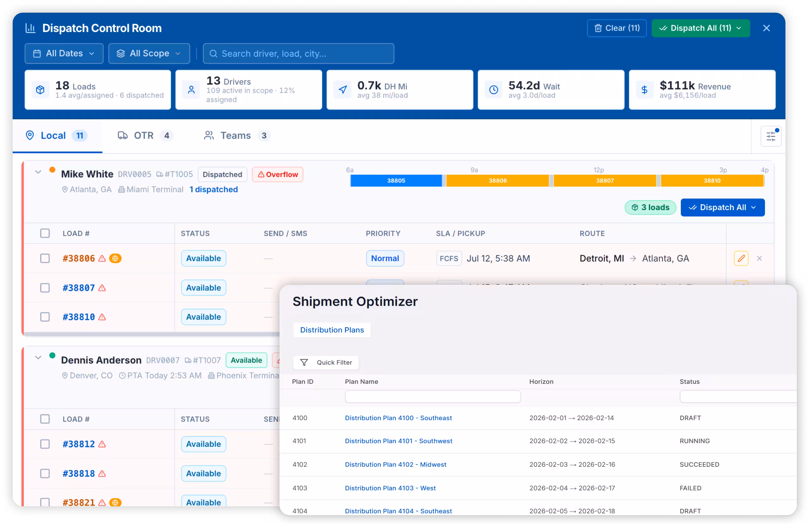This screenshot has height=524, width=812.
Task: Open load number #38807 link
Action: tap(78, 288)
